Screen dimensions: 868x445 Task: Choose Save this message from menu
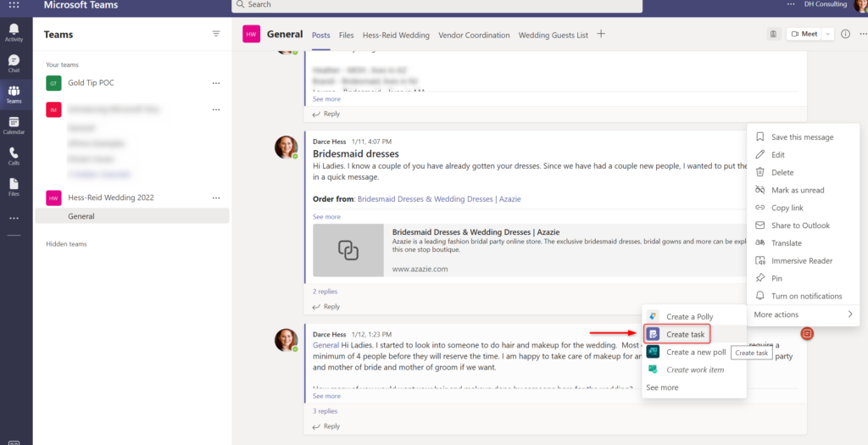click(804, 136)
